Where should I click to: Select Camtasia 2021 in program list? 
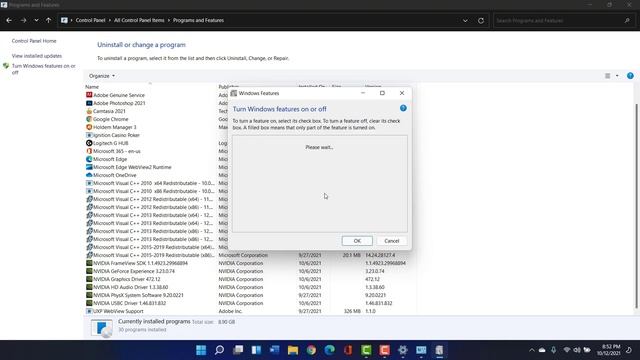tap(109, 111)
